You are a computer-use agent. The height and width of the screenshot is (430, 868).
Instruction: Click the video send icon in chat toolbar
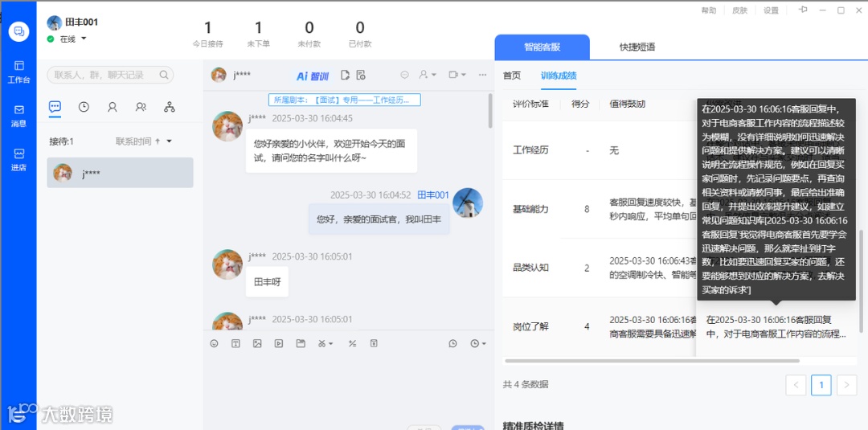click(279, 344)
